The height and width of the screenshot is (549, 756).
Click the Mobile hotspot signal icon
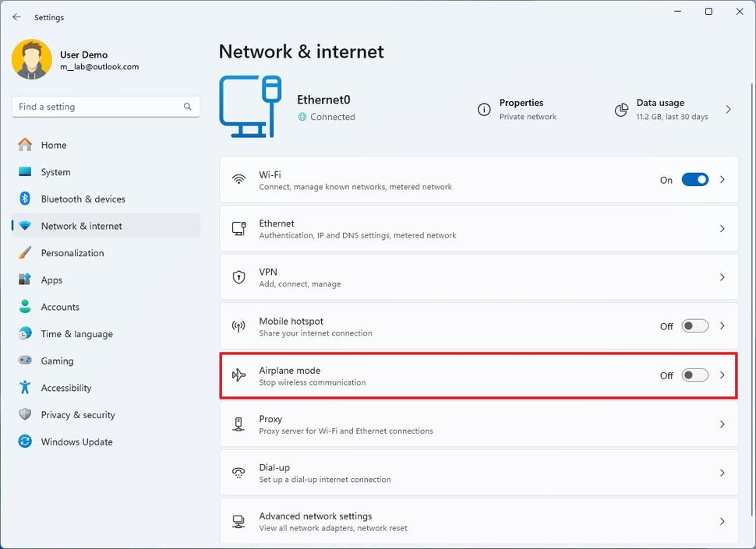pos(238,326)
